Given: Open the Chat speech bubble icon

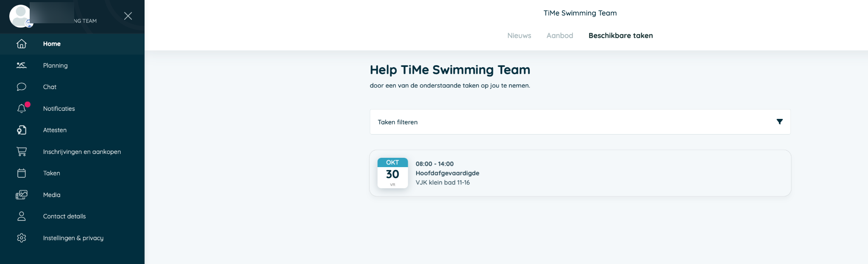Looking at the screenshot, I should pos(22,87).
